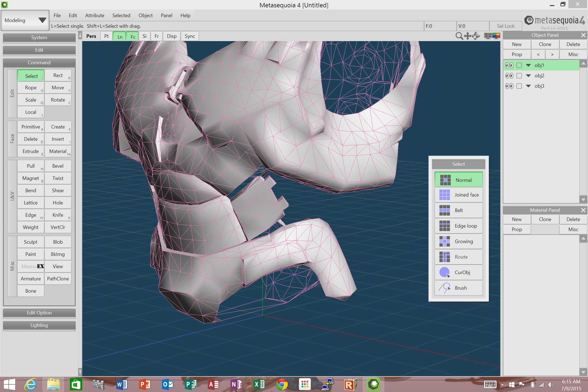Image resolution: width=588 pixels, height=392 pixels.
Task: Toggle Pt point display
Action: [x=106, y=36]
